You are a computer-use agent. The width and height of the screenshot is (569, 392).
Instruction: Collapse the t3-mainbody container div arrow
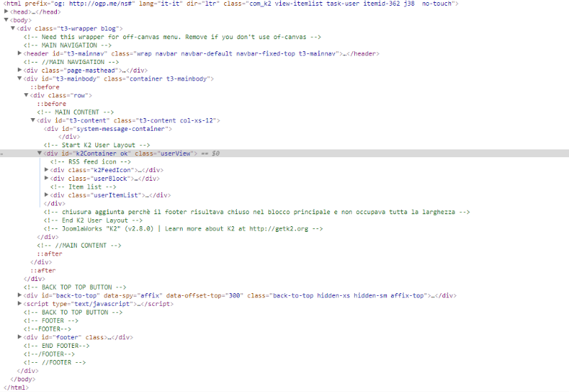pyautogui.click(x=20, y=78)
